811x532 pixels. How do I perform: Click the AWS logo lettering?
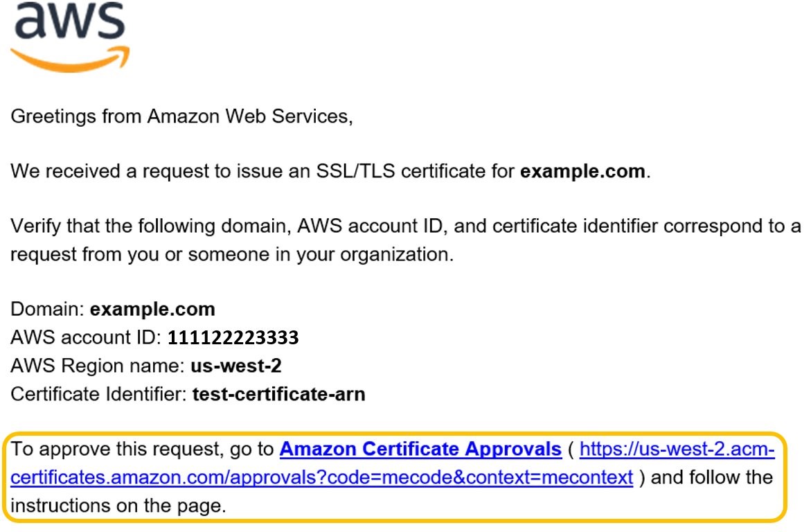coord(70,21)
